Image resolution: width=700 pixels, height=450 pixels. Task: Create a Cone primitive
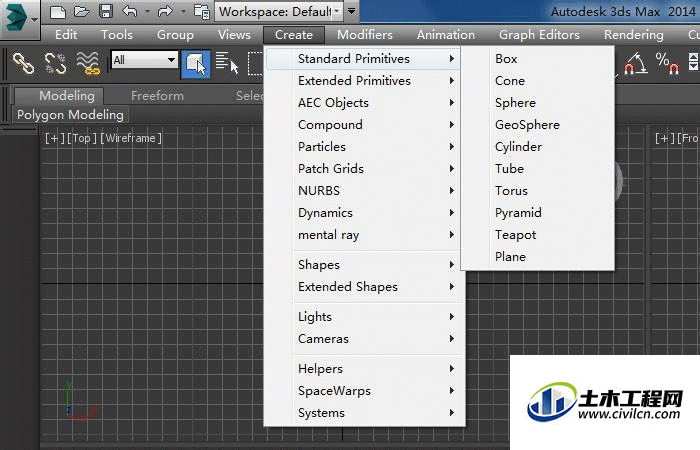click(538, 81)
